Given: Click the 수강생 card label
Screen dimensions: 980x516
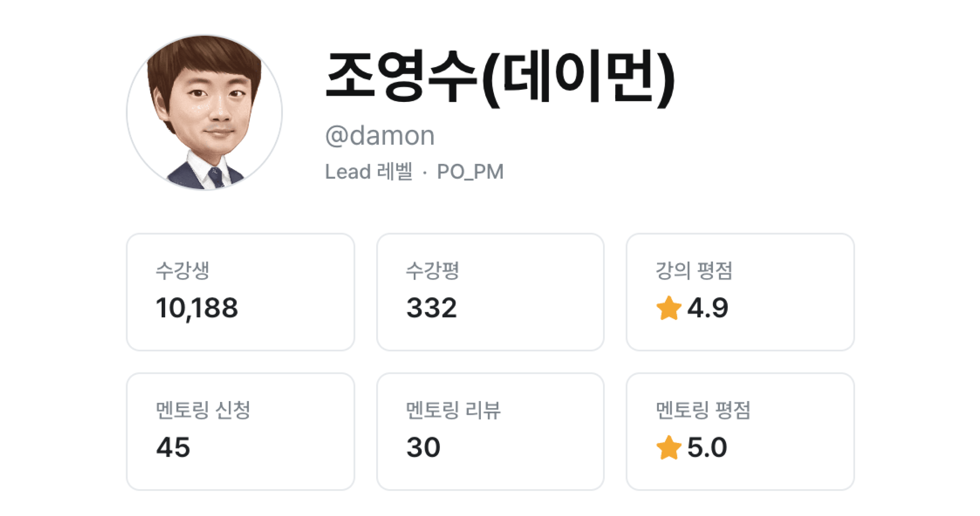Looking at the screenshot, I should pos(183,271).
